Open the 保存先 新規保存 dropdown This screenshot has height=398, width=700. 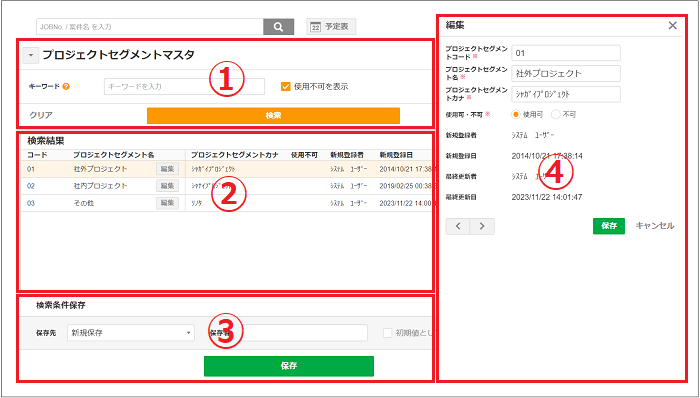click(x=131, y=333)
